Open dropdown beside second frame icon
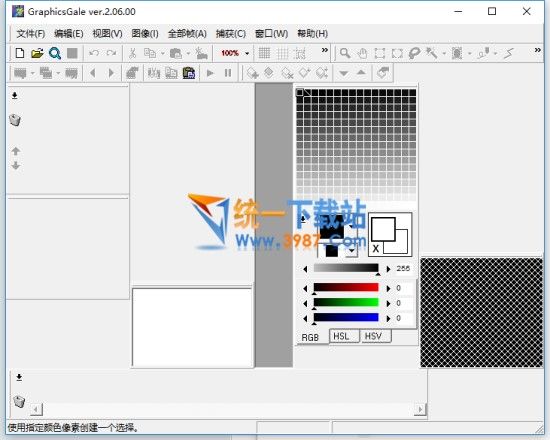The image size is (550, 440). point(58,73)
